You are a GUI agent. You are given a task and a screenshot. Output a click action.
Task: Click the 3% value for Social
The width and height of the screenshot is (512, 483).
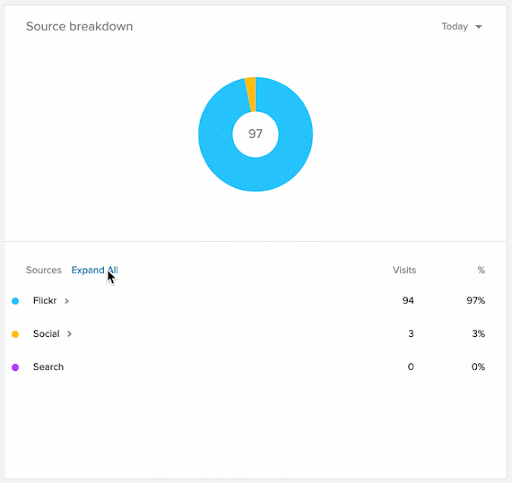478,334
